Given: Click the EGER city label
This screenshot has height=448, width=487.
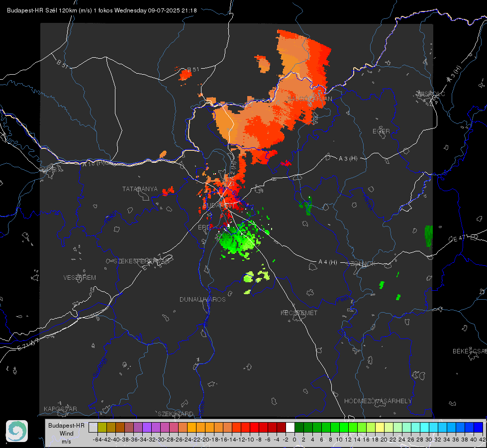Looking at the screenshot, I should [381, 131].
